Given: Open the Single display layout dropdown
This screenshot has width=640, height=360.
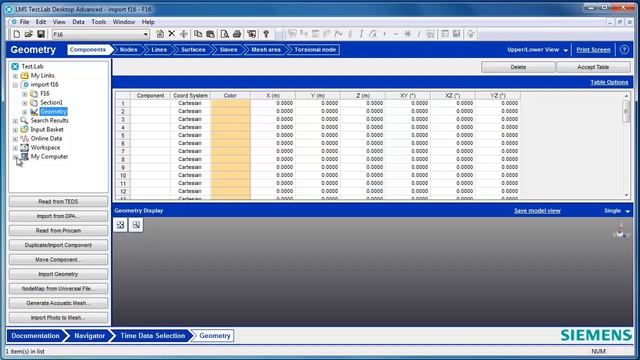Looking at the screenshot, I should pyautogui.click(x=628, y=211).
